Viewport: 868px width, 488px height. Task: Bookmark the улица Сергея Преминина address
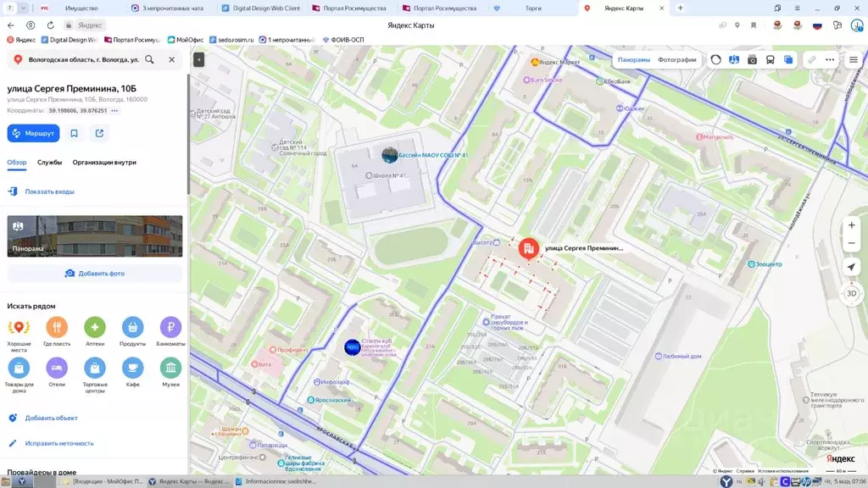(x=74, y=133)
